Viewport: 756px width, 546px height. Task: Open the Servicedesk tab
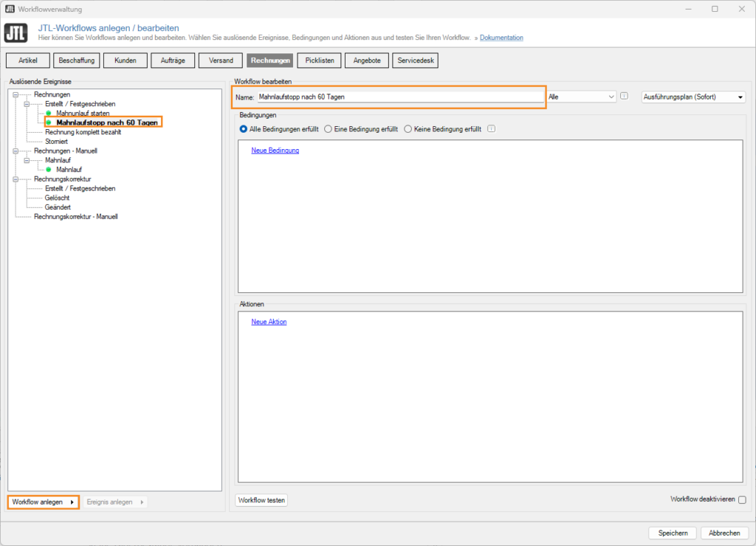tap(415, 60)
